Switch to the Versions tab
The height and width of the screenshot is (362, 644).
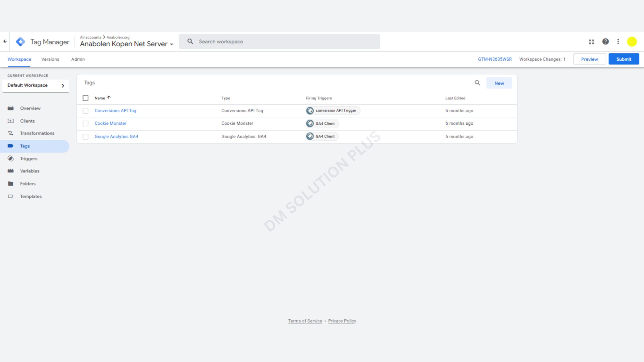click(x=50, y=59)
